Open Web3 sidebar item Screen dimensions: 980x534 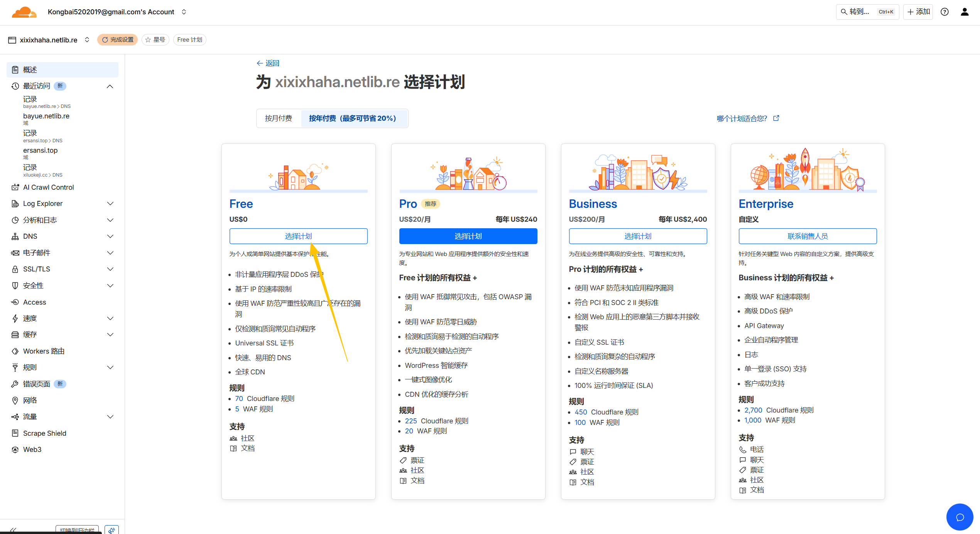tap(32, 450)
